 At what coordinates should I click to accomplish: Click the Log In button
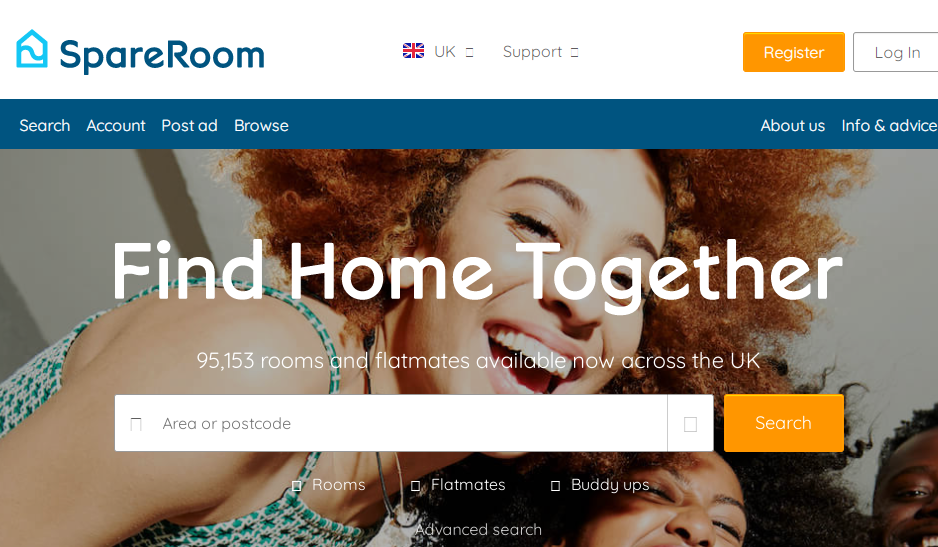pos(897,52)
